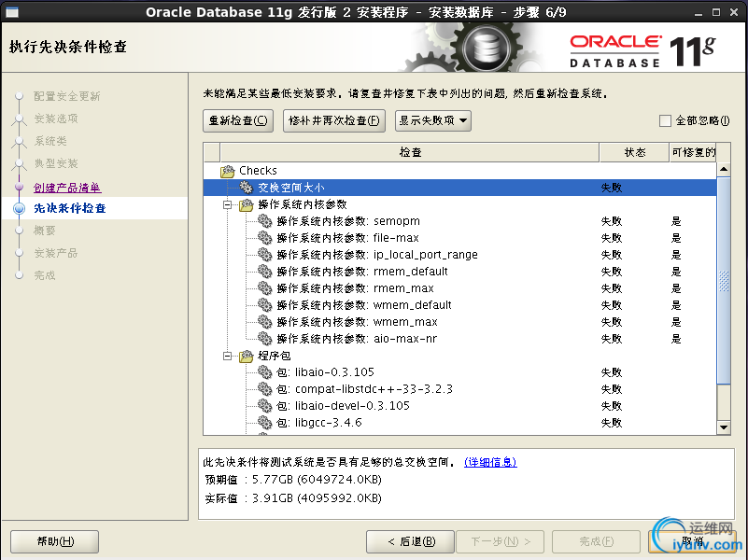Select row 操作系统内核参数: rmem_max

pyautogui.click(x=459, y=288)
